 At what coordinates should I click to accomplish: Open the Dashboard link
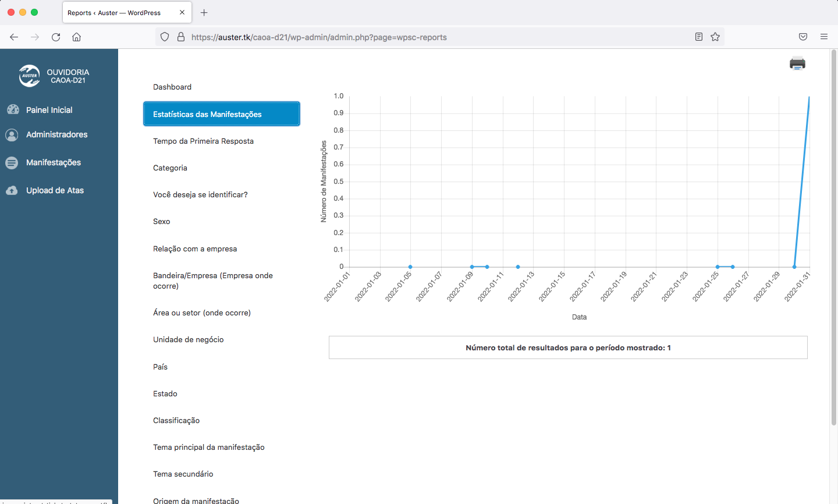pyautogui.click(x=172, y=87)
